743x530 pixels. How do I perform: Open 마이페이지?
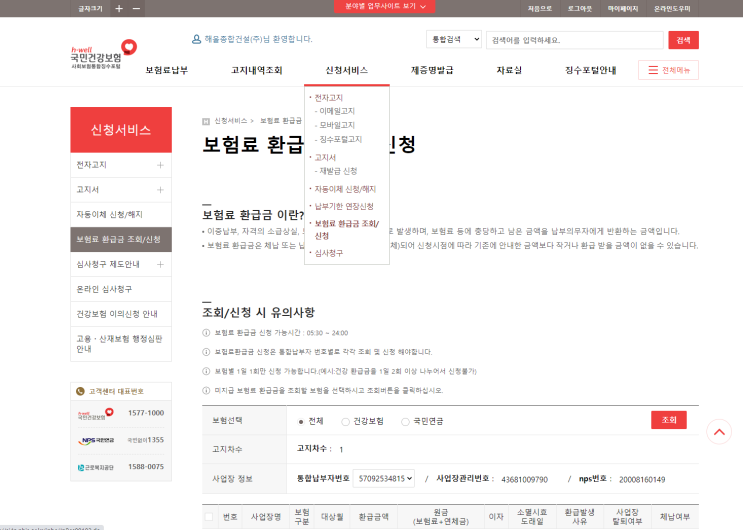coord(623,9)
